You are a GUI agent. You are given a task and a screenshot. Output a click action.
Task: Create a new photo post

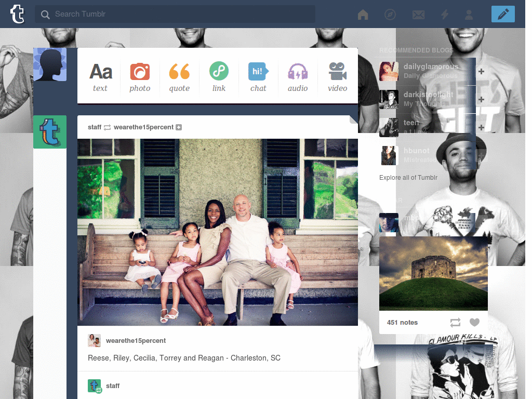click(x=140, y=77)
